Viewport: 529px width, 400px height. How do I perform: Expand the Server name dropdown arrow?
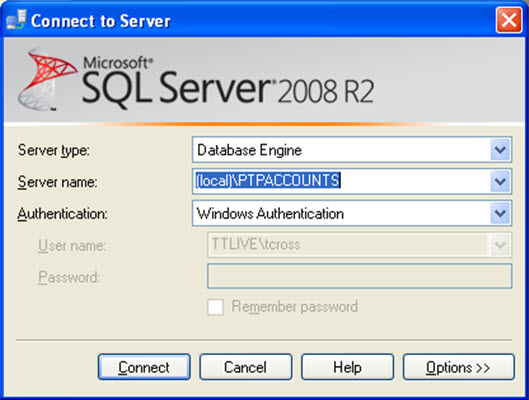500,181
